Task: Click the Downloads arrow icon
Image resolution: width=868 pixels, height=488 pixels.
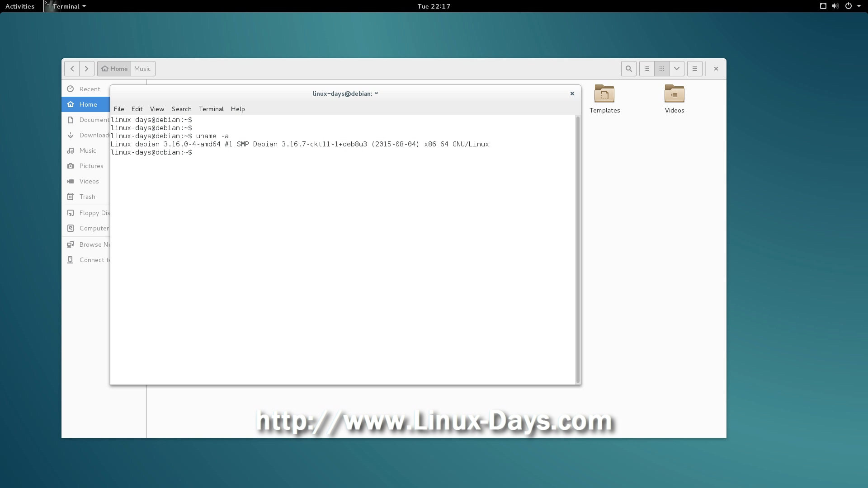Action: 71,135
